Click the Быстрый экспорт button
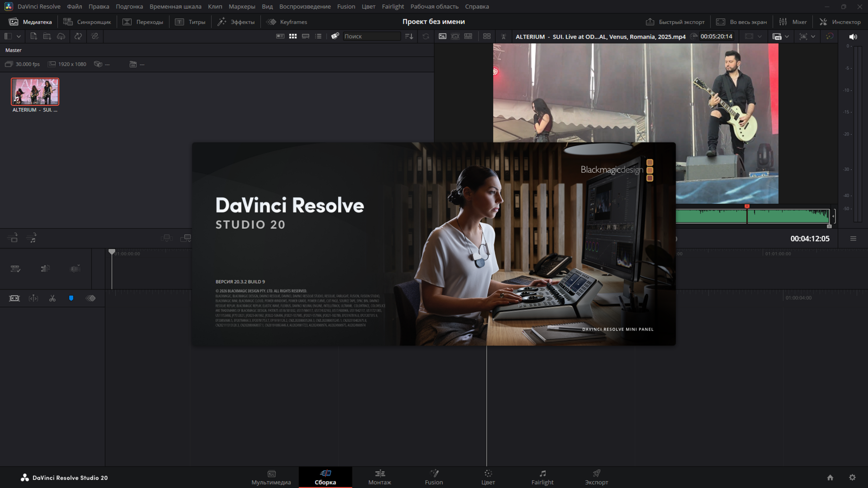Image resolution: width=868 pixels, height=488 pixels. point(675,22)
